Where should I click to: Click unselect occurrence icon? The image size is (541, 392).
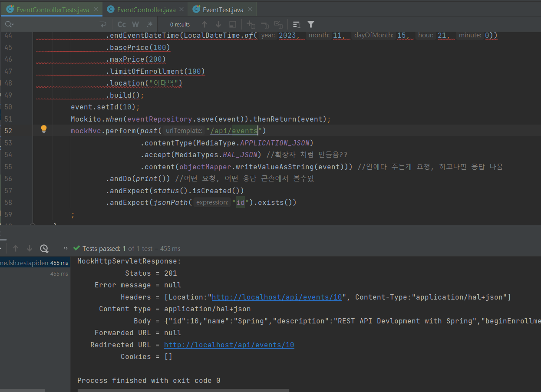point(264,24)
